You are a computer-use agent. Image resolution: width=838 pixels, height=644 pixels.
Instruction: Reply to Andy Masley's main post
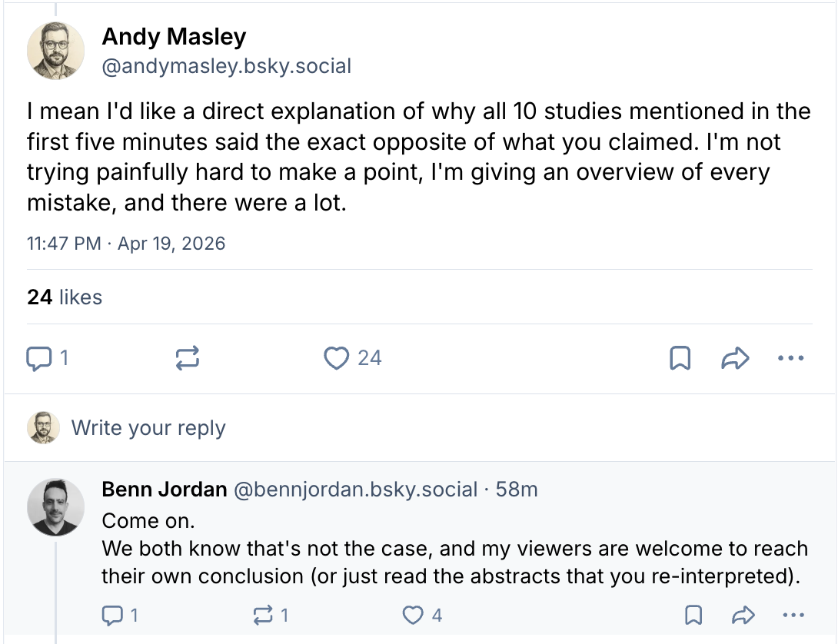point(40,358)
